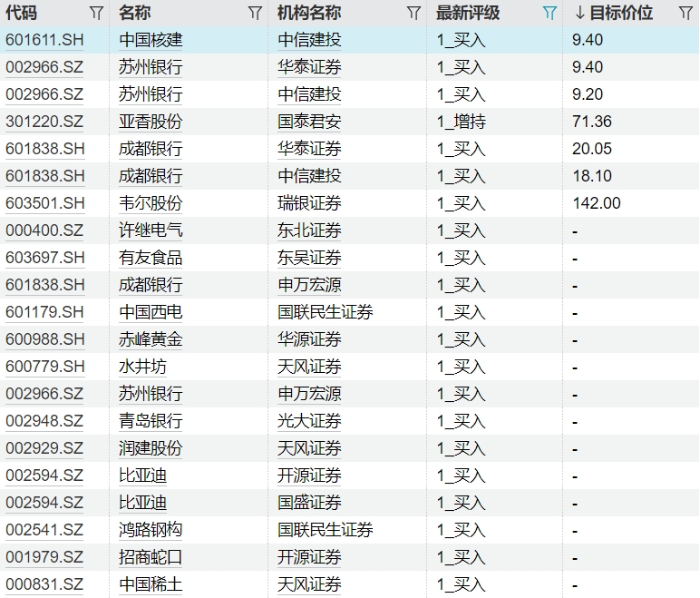Viewport: 700px width, 598px height.
Task: Open 申万宏源 link in 成都银行 row
Action: tap(309, 285)
